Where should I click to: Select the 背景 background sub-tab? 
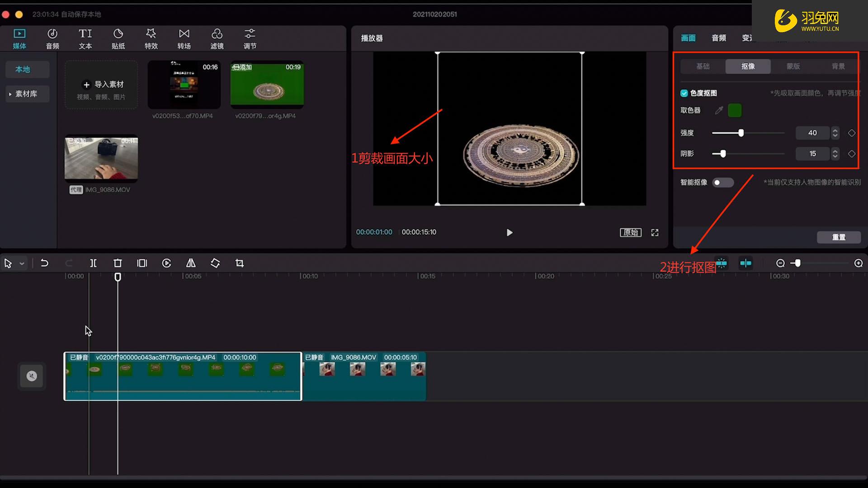click(838, 66)
